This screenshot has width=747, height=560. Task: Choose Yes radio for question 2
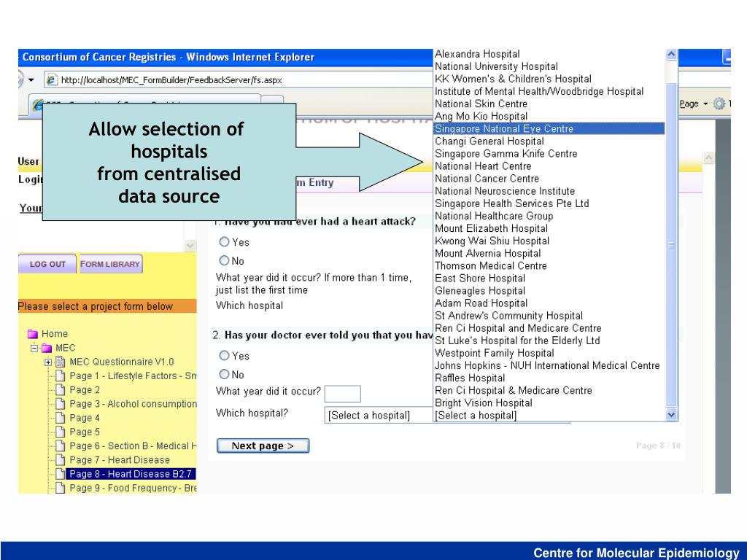[224, 356]
